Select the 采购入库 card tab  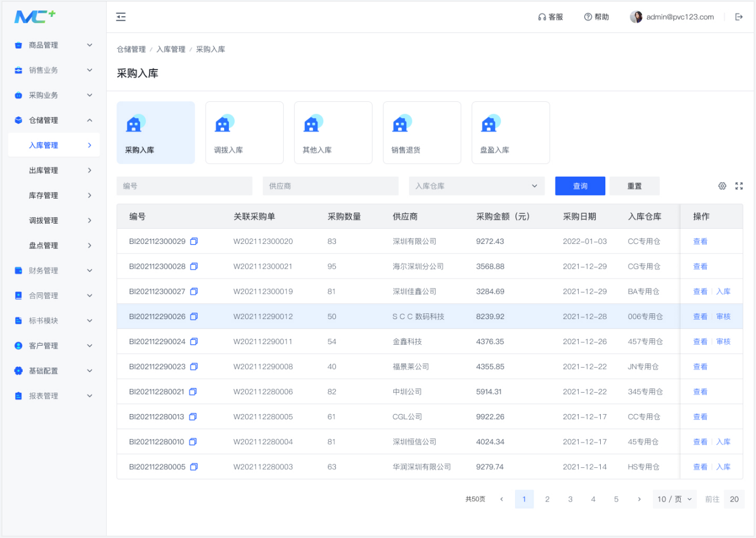click(x=156, y=133)
